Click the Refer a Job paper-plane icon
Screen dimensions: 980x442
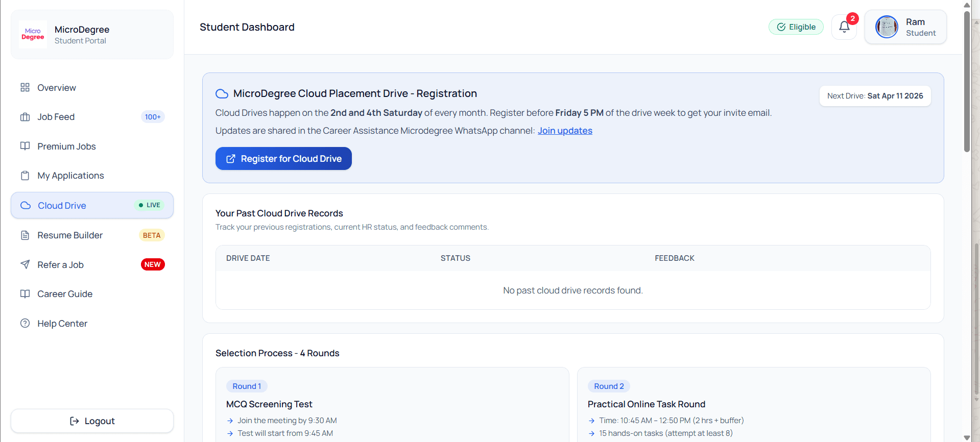click(25, 264)
